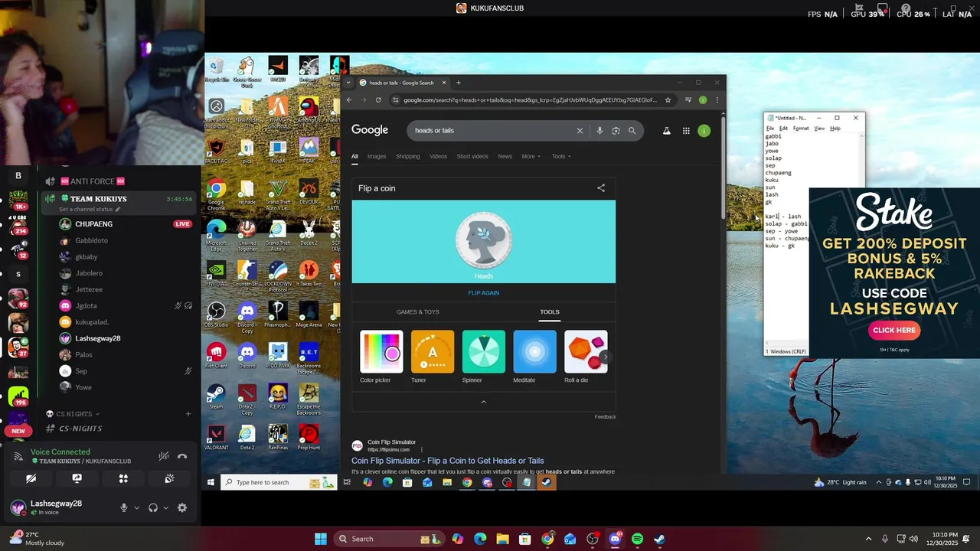Launch VALORANT desktop shortcut
This screenshot has height=551, width=980.
point(216,436)
